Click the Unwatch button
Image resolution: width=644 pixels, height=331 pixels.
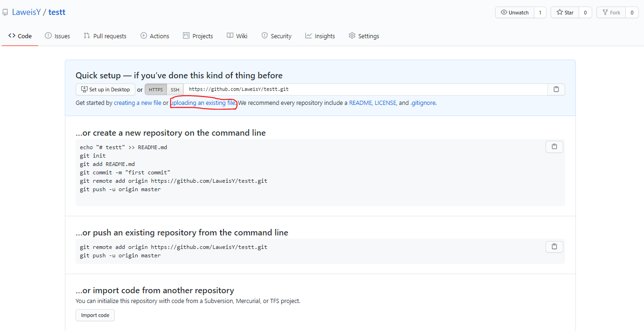pyautogui.click(x=515, y=13)
